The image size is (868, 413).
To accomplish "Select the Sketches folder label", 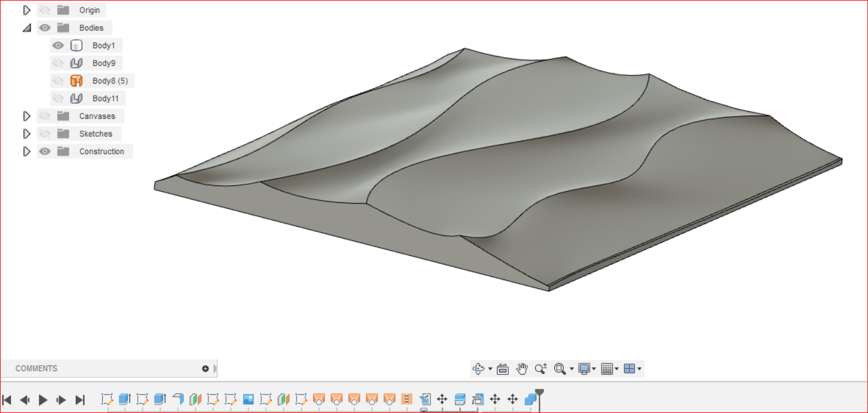I will [x=96, y=134].
